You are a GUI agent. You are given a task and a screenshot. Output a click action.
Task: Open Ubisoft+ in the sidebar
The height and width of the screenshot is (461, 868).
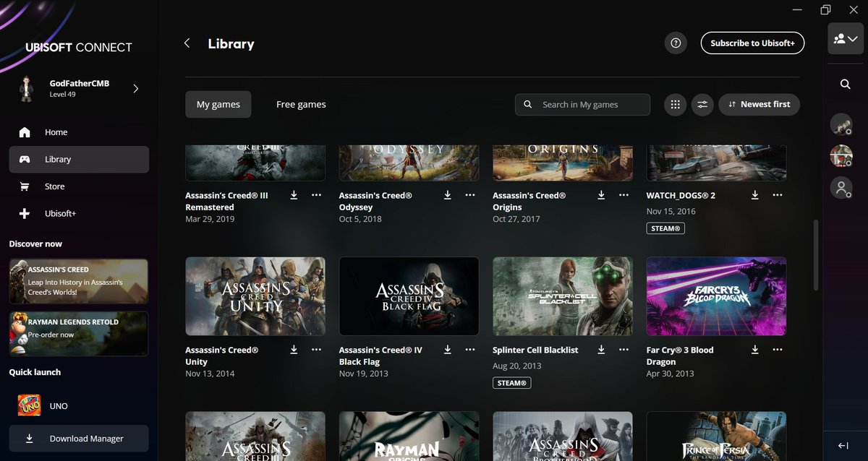[79, 214]
